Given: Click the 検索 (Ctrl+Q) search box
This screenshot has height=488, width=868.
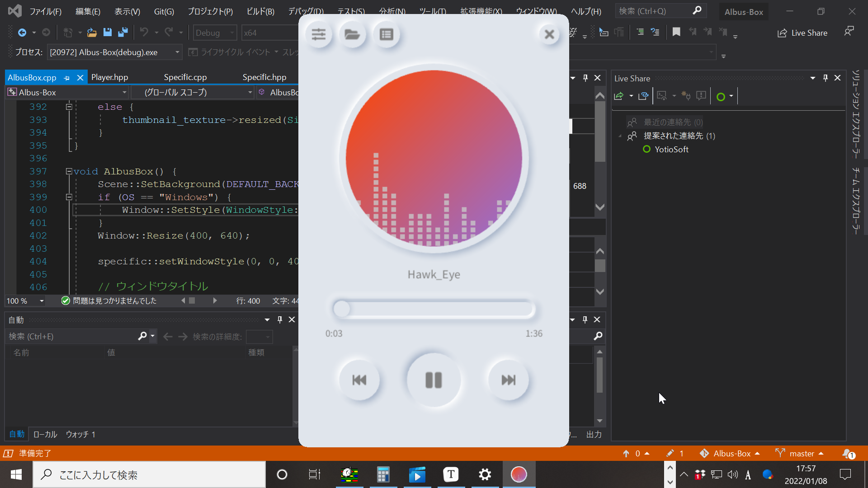Looking at the screenshot, I should click(660, 11).
